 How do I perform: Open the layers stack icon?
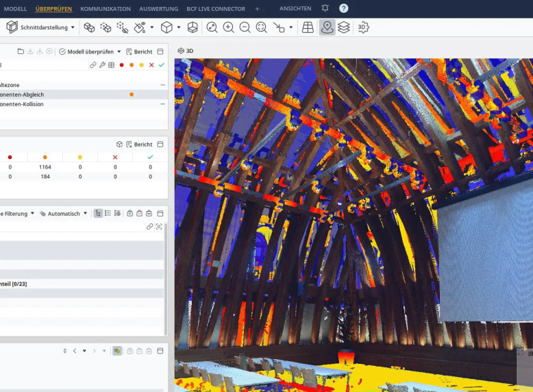(344, 27)
